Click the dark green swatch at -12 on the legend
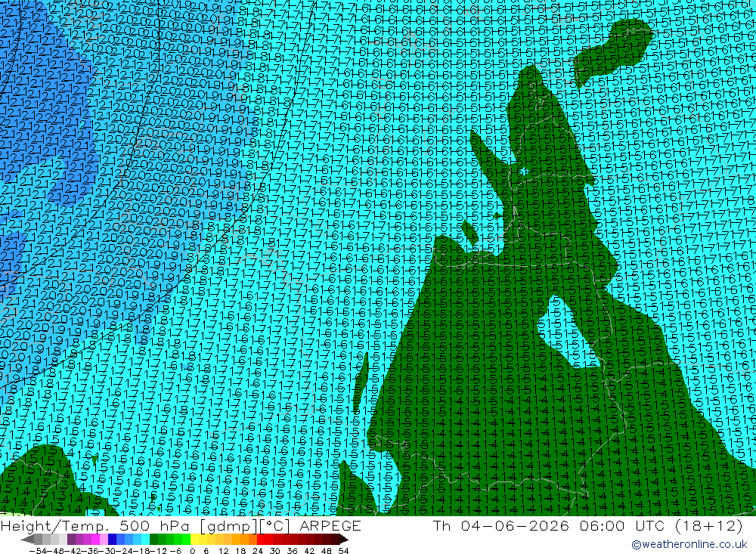The image size is (756, 554). [153, 540]
